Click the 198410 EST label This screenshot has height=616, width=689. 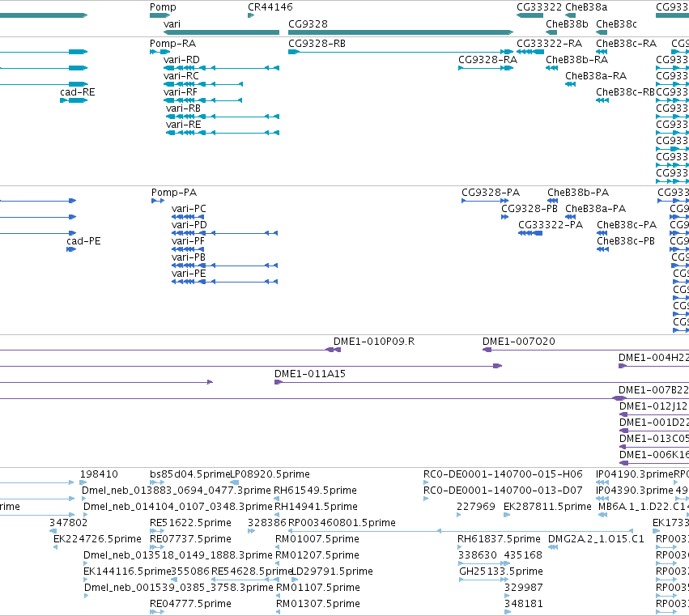[99, 474]
